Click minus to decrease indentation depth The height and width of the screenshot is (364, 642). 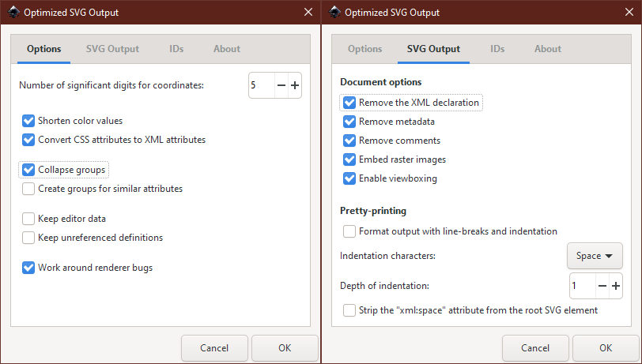point(602,286)
